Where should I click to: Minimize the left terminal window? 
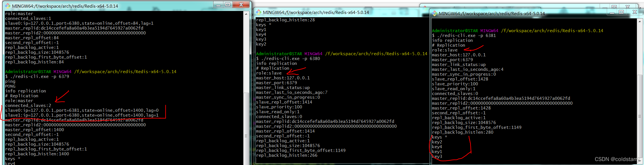click(x=218, y=5)
